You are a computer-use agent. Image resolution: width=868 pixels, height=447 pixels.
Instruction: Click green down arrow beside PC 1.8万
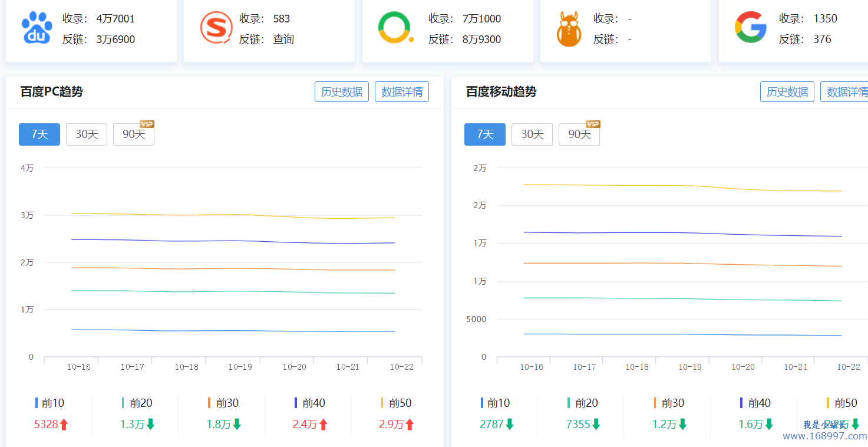click(x=237, y=424)
